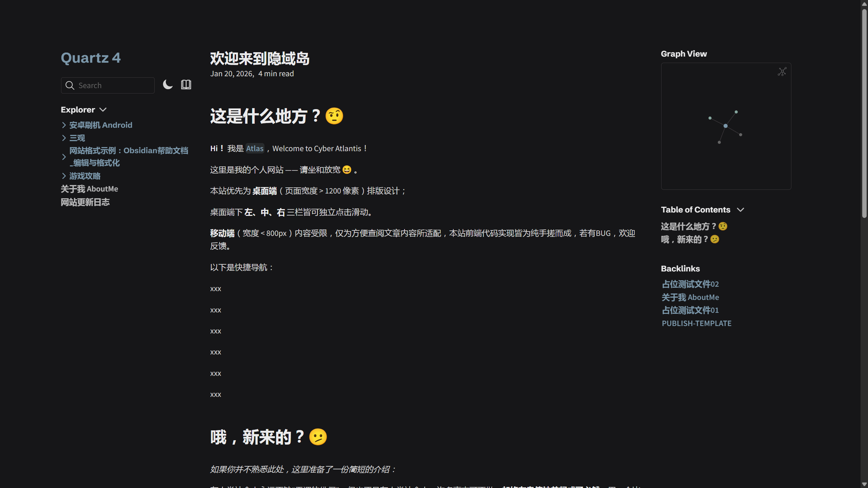868x488 pixels.
Task: Open the Atlas link in text
Action: (x=255, y=148)
